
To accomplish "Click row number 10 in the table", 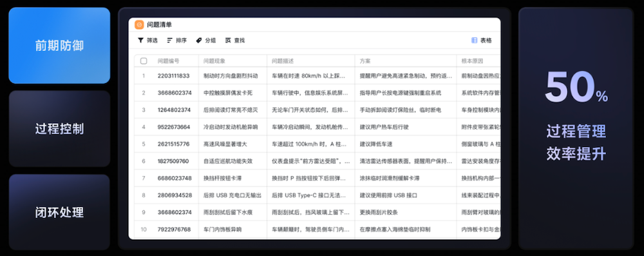I will click(x=144, y=230).
